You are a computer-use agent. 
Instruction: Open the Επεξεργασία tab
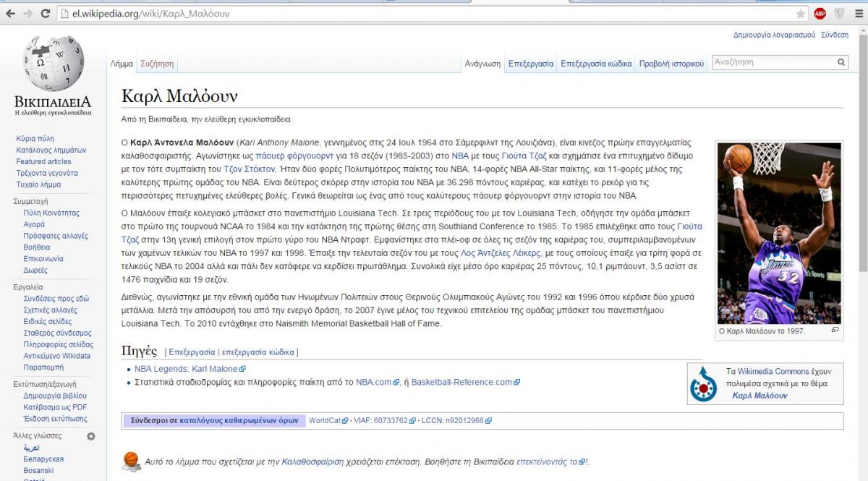pyautogui.click(x=531, y=64)
